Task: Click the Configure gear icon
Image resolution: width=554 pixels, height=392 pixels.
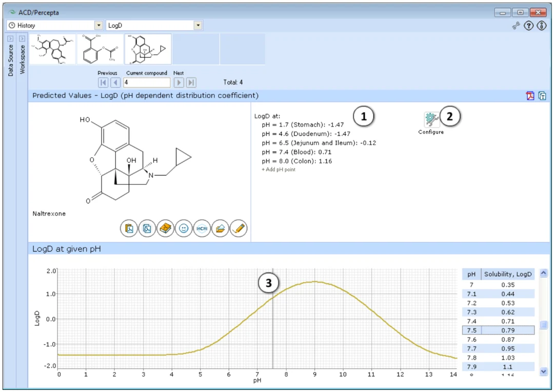Action: [431, 119]
